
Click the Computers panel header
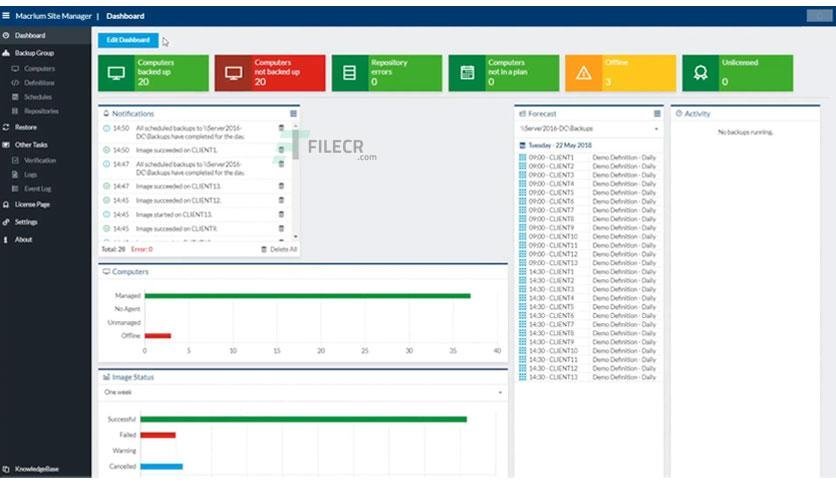[303, 272]
